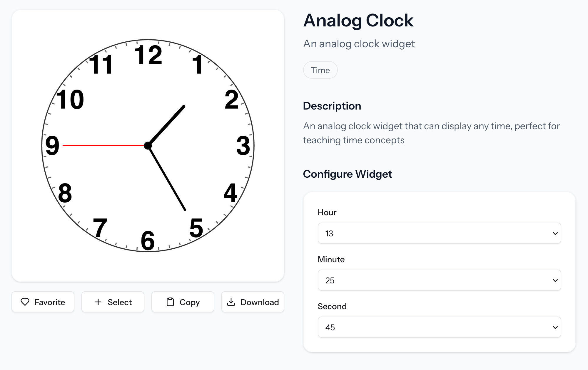Toggle Favorite for the Analog Clock widget
Screen dimensions: 588x370
43,302
